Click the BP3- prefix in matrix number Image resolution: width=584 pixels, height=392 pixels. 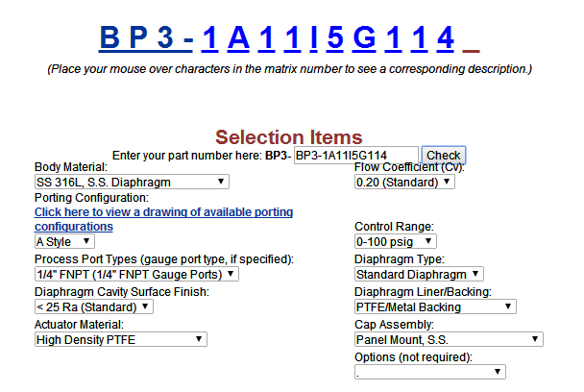coord(146,38)
